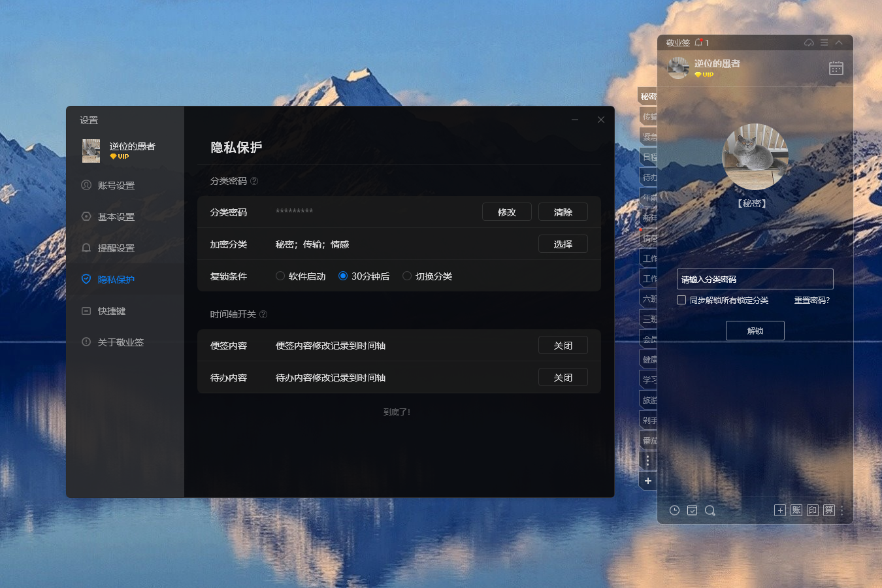Image resolution: width=882 pixels, height=588 pixels.
Task: Click the 算 calculator icon
Action: coord(828,510)
